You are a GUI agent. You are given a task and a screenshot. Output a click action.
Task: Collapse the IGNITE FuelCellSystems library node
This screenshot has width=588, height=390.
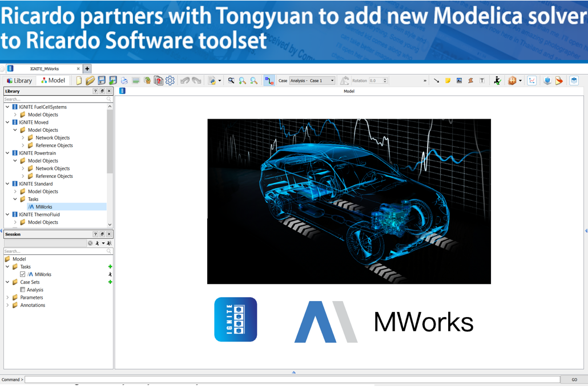click(7, 107)
